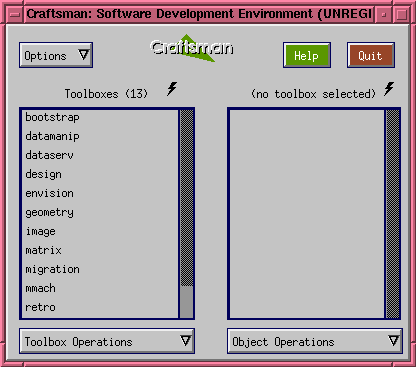416x367 pixels.
Task: Click the Quit button
Action: pyautogui.click(x=371, y=55)
